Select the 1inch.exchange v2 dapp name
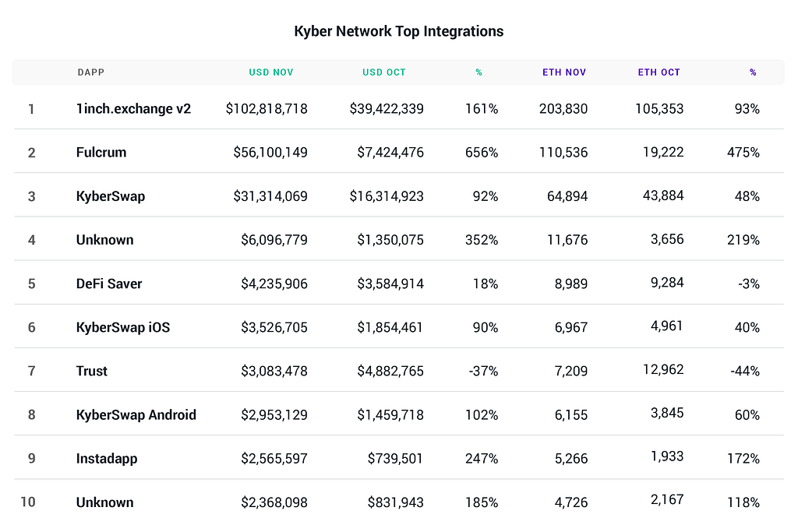Viewport: 798px width, 532px height. coord(133,108)
